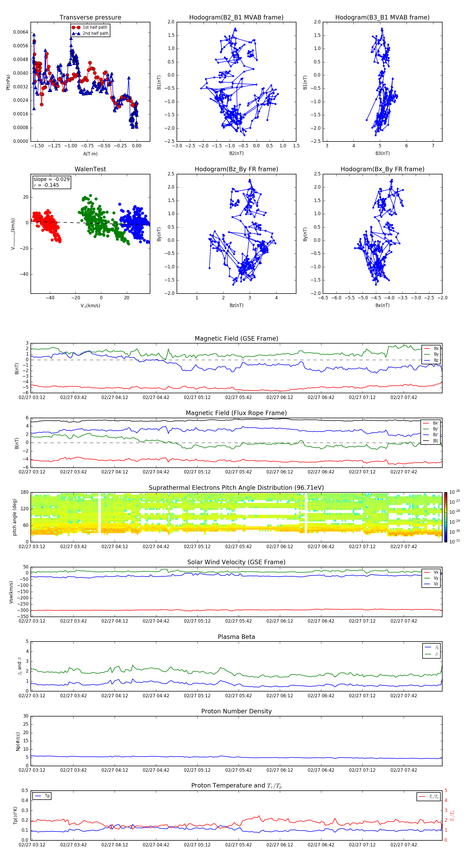Screen dimensions: 473x868
Task: Select the 'Tp' legend entry
Action: pos(42,796)
